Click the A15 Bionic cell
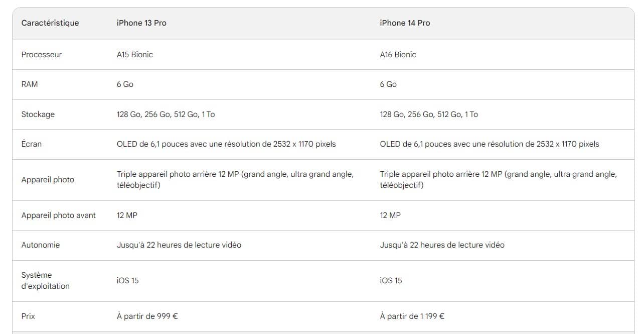The width and height of the screenshot is (644, 334). pyautogui.click(x=135, y=55)
